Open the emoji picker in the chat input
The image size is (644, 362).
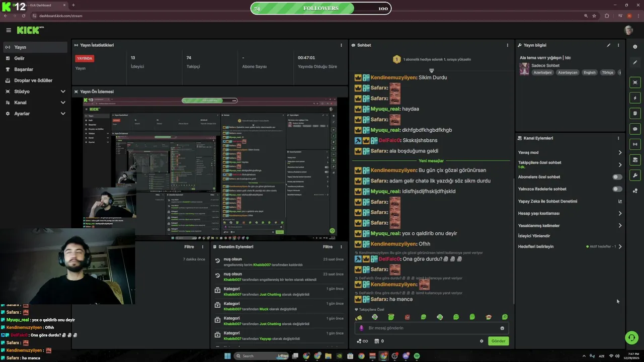[x=502, y=328]
